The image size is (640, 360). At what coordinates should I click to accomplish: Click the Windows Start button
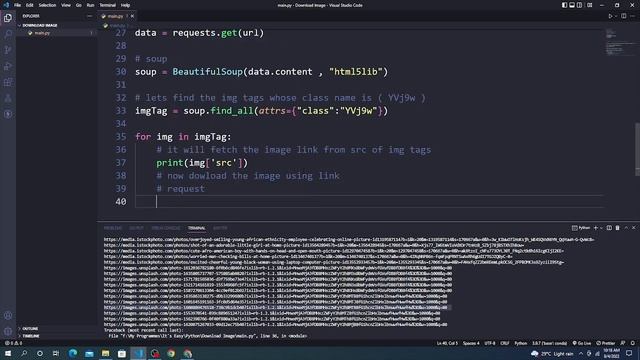8,353
